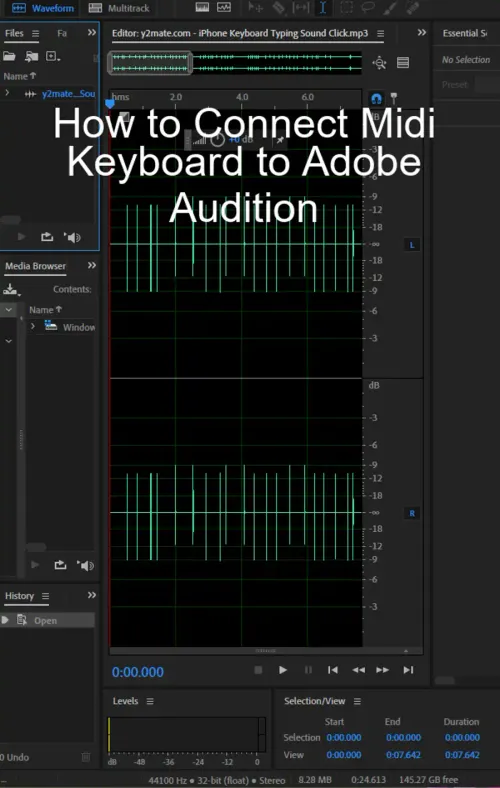Select the Lasso Selection tool
Image resolution: width=500 pixels, height=788 pixels.
point(368,7)
